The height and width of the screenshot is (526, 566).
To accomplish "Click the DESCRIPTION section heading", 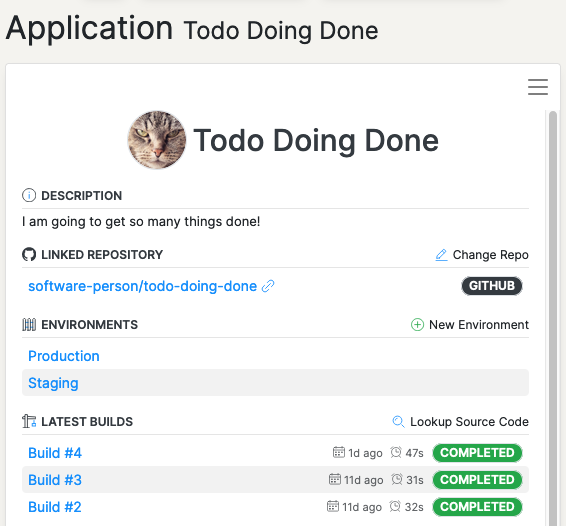I will click(82, 196).
